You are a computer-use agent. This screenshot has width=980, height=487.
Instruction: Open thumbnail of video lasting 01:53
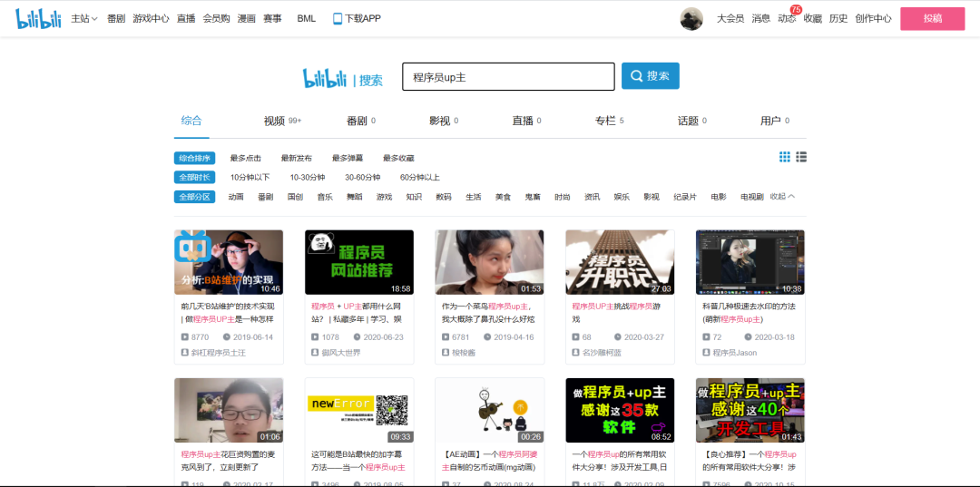click(489, 262)
